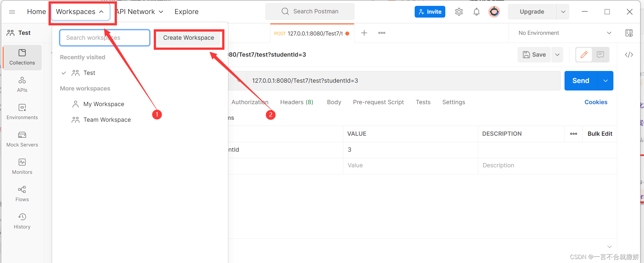644x263 pixels.
Task: Go to the Home menu
Action: click(x=36, y=12)
